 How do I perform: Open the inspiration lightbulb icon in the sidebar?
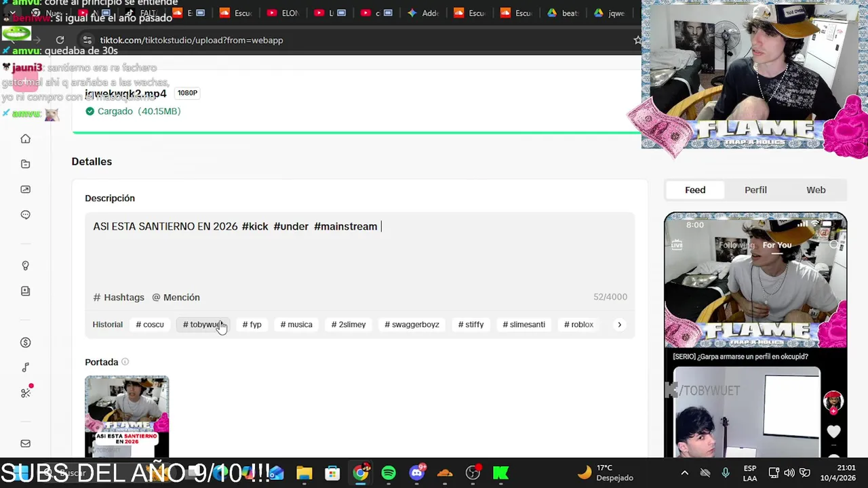pyautogui.click(x=25, y=266)
